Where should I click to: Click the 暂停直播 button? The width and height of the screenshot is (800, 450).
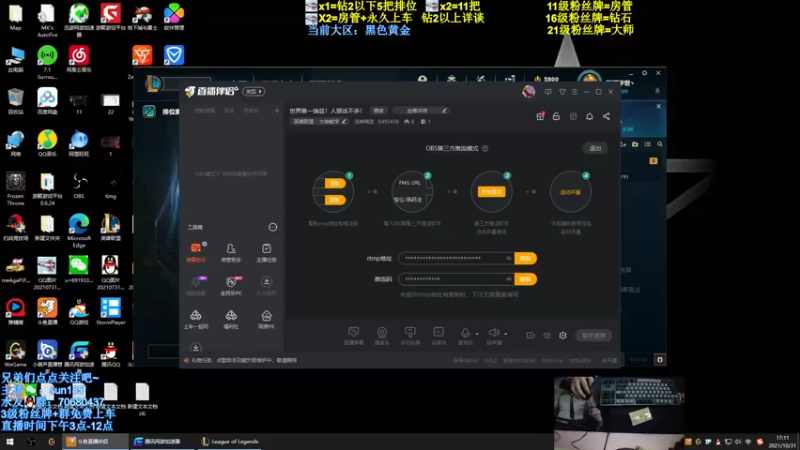593,335
